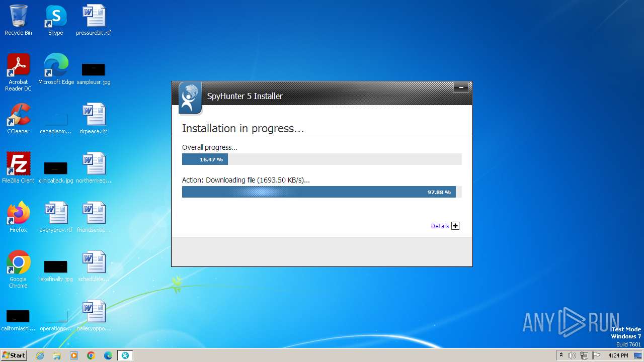Click the Show desktop button
The height and width of the screenshot is (362, 644).
(x=638, y=355)
